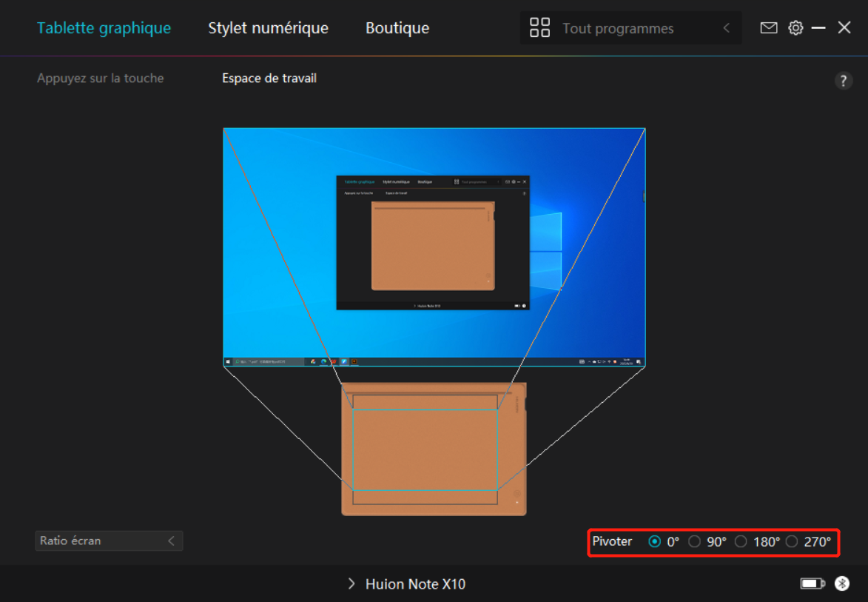Viewport: 868px width, 602px height.
Task: Click the help question mark icon
Action: [x=843, y=81]
